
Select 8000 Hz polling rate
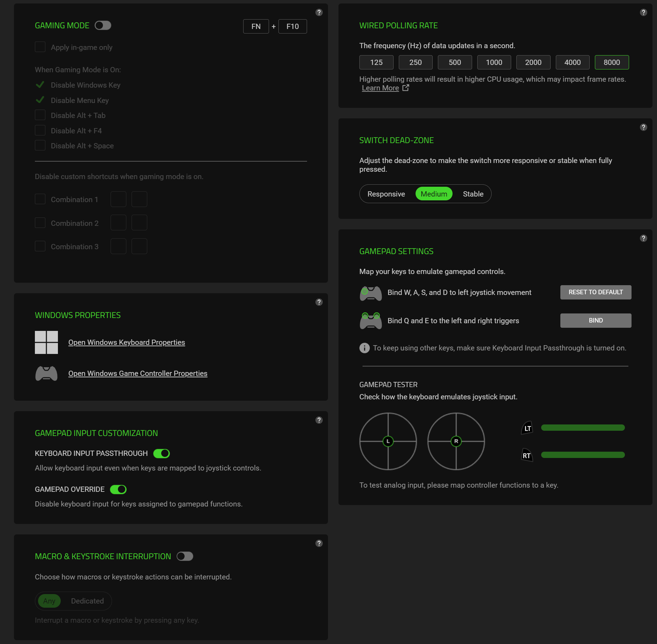coord(612,62)
